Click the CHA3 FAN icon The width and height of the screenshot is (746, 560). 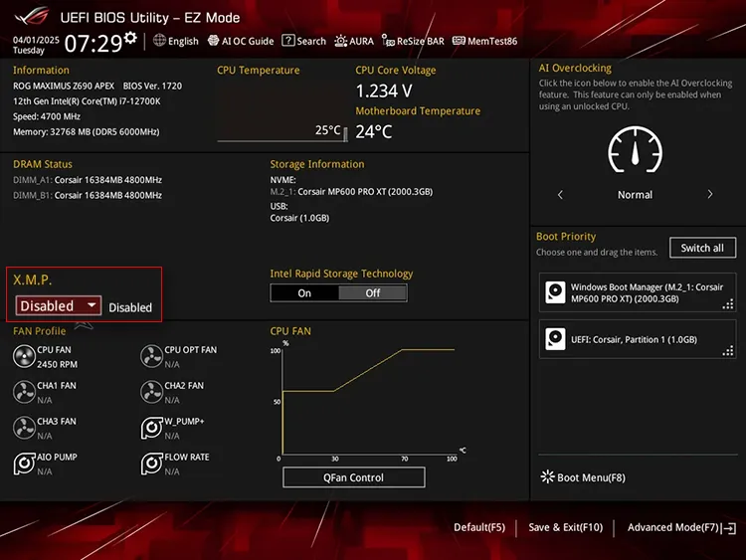(24, 428)
